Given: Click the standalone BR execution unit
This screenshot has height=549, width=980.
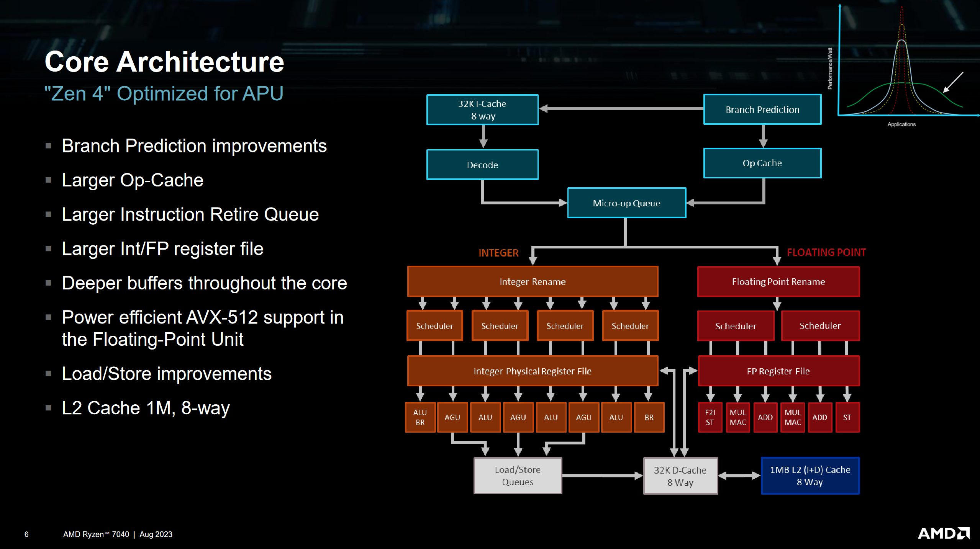Looking at the screenshot, I should [649, 417].
